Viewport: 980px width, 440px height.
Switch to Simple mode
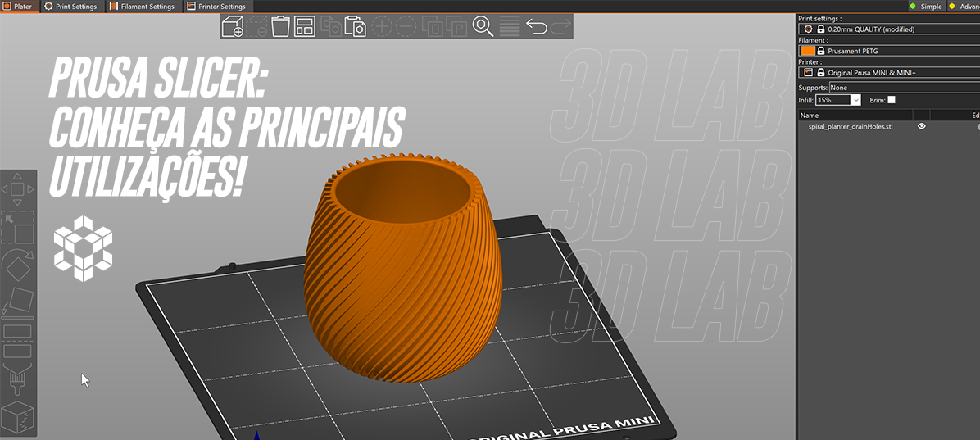(x=925, y=7)
